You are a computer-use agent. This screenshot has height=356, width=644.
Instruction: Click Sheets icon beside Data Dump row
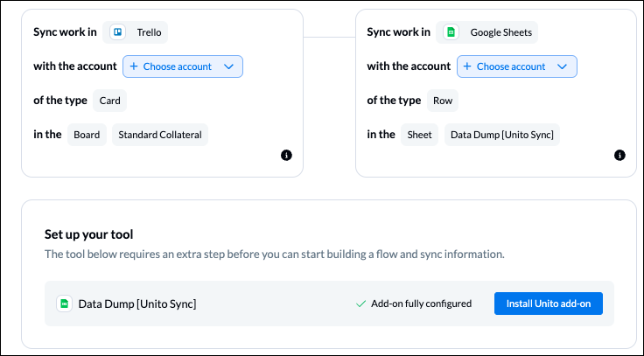tap(64, 304)
